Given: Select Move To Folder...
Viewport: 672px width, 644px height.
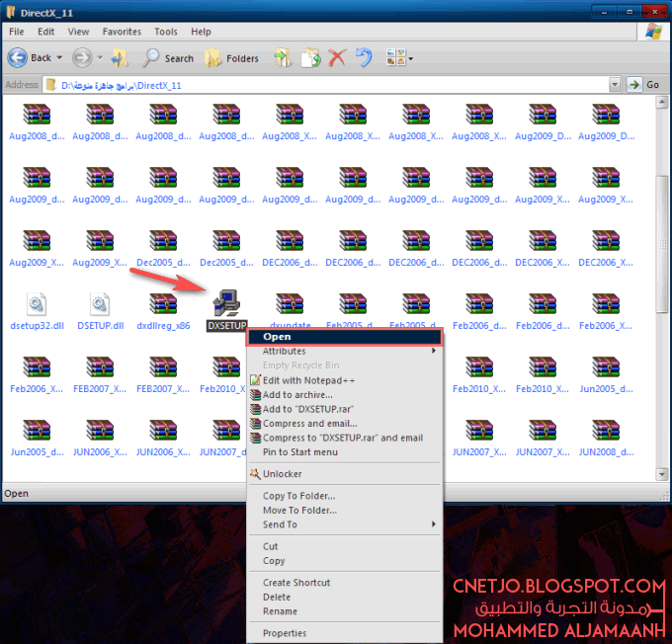Looking at the screenshot, I should click(x=344, y=510).
